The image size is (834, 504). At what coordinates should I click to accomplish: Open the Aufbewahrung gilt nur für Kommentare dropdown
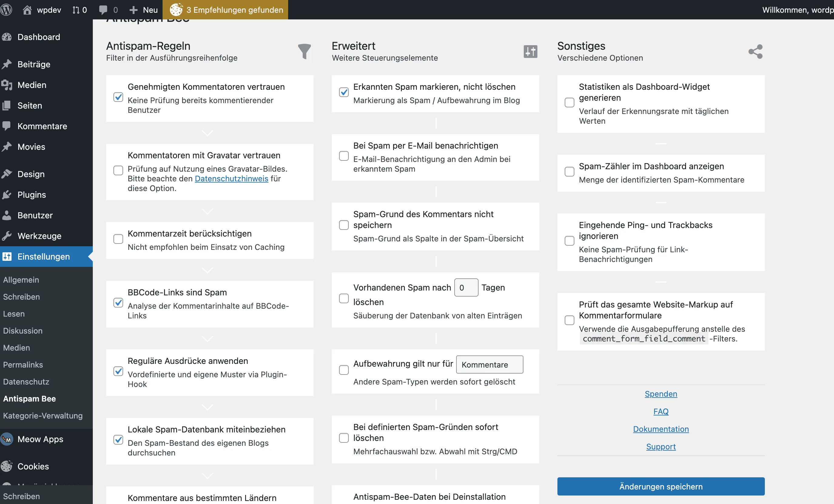tap(489, 365)
